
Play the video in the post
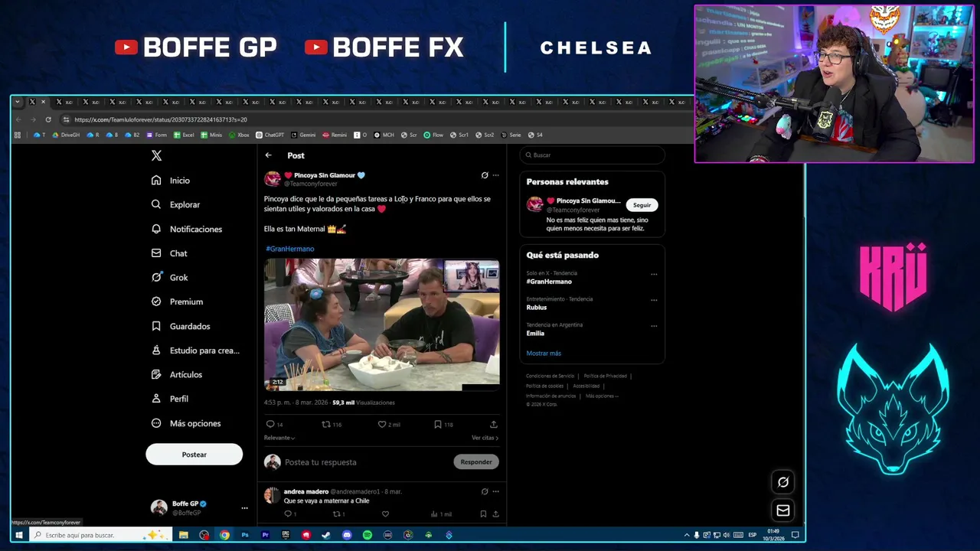(382, 324)
